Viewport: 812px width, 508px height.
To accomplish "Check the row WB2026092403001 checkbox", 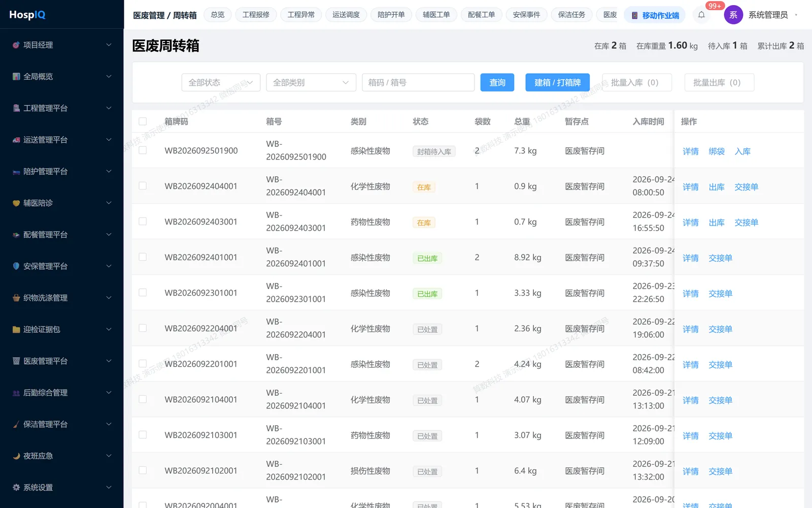I will coord(143,221).
